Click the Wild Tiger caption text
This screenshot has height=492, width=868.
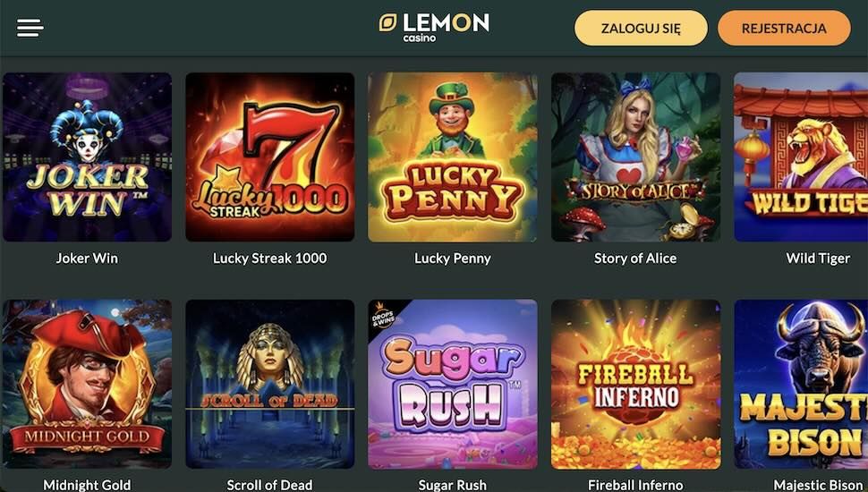click(x=818, y=259)
